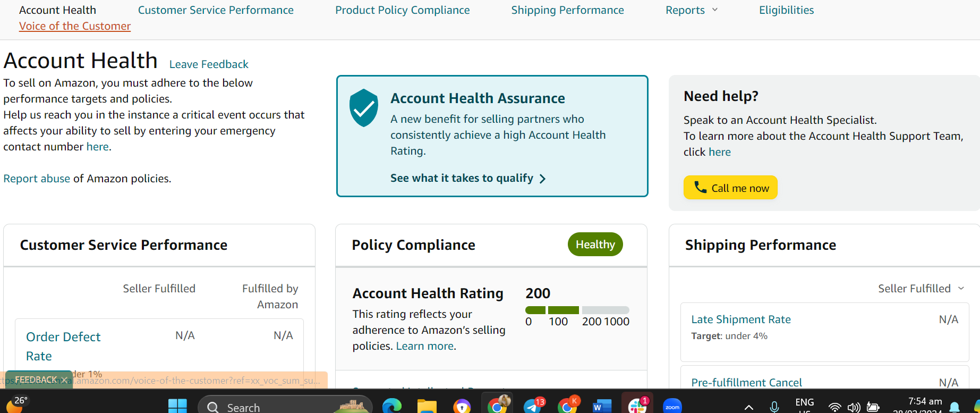Image resolution: width=980 pixels, height=413 pixels.
Task: Open File Explorer from the taskbar
Action: coord(427,407)
